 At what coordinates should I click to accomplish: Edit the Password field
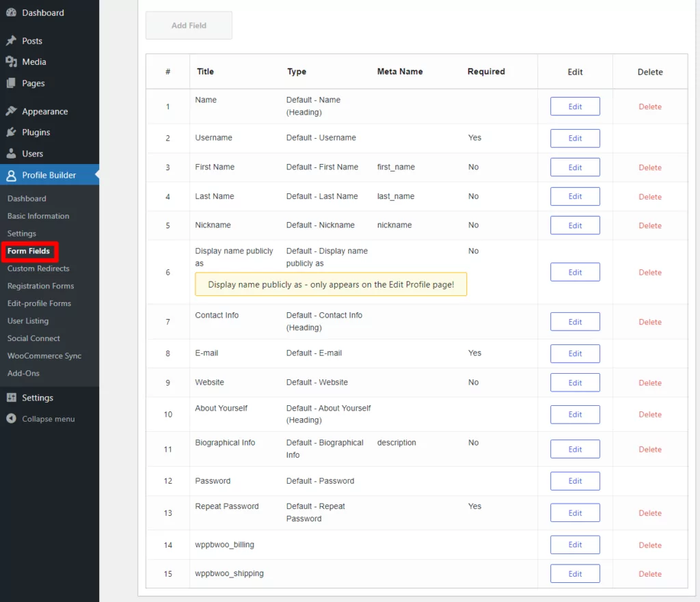pyautogui.click(x=575, y=480)
